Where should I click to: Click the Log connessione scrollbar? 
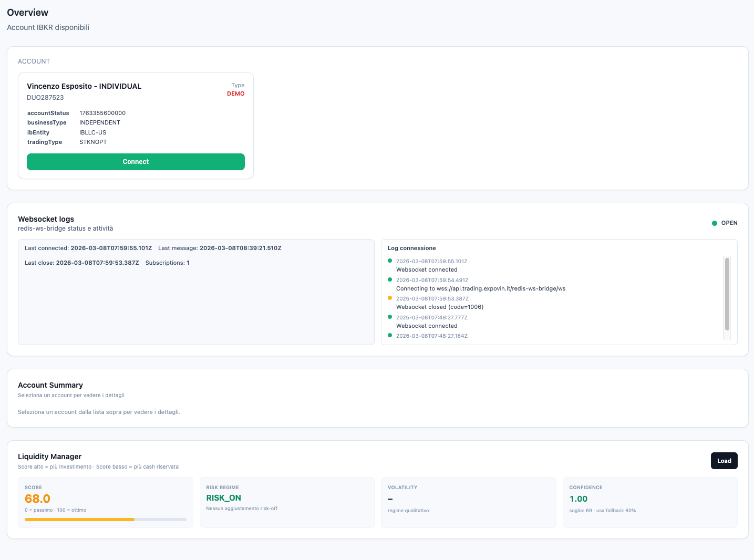coord(727,294)
